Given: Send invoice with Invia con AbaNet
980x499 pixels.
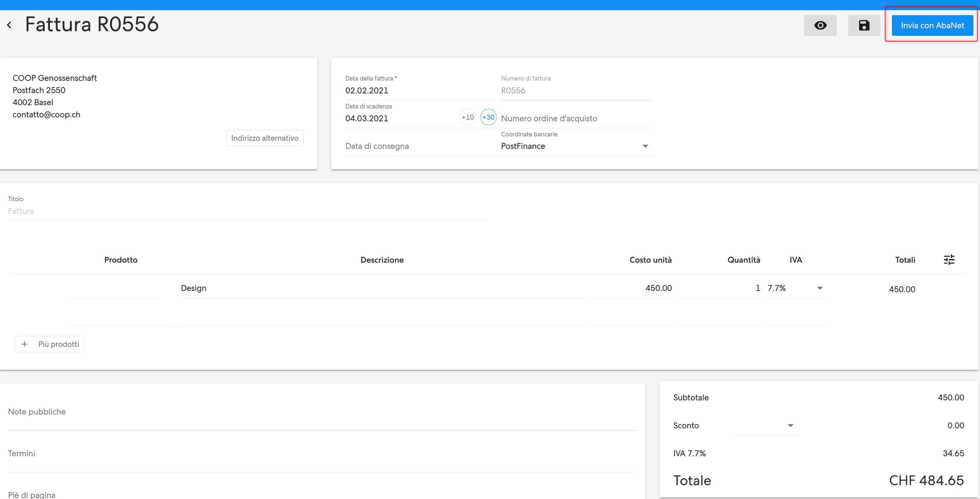Looking at the screenshot, I should coord(932,26).
